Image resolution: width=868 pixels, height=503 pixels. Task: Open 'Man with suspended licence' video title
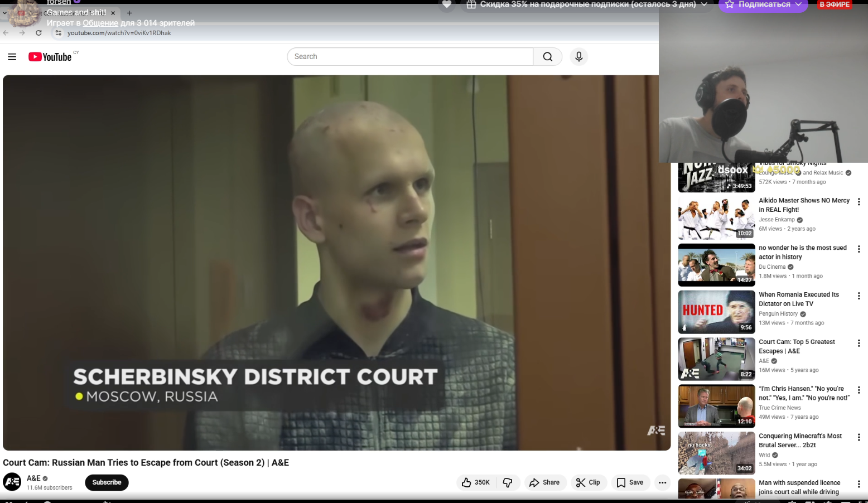[799, 487]
